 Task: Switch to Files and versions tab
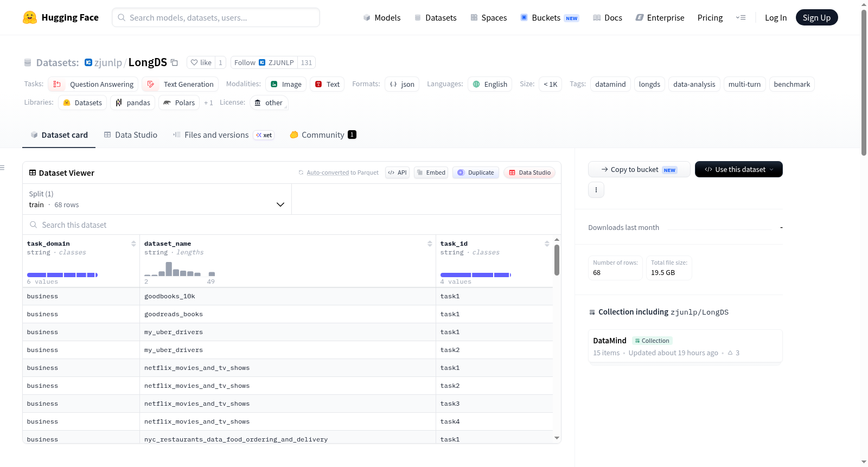tap(224, 135)
